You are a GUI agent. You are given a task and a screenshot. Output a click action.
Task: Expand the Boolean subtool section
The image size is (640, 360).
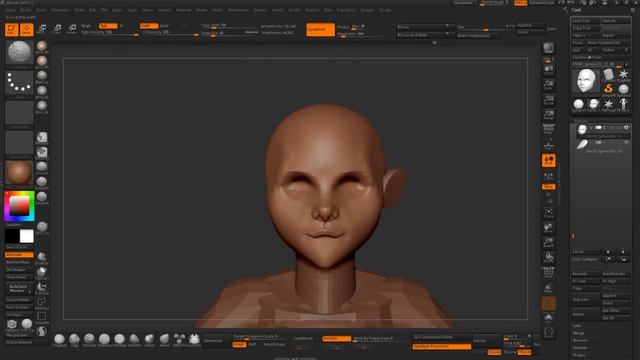580,340
